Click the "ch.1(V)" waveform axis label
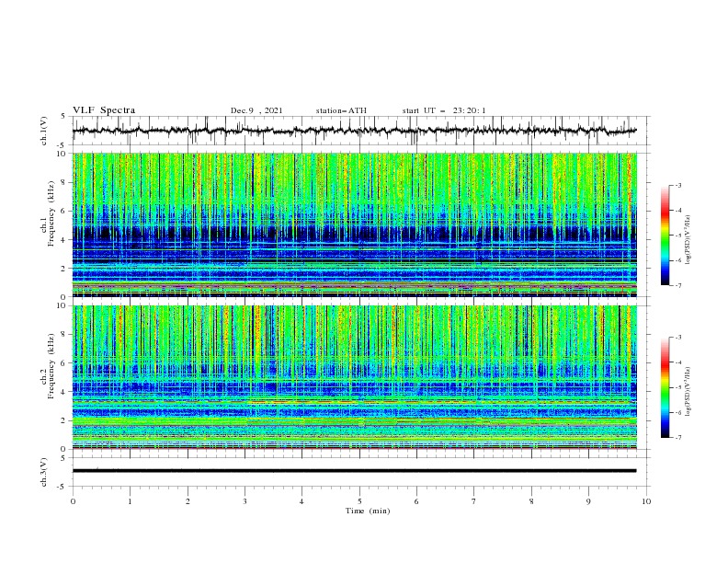 44,131
